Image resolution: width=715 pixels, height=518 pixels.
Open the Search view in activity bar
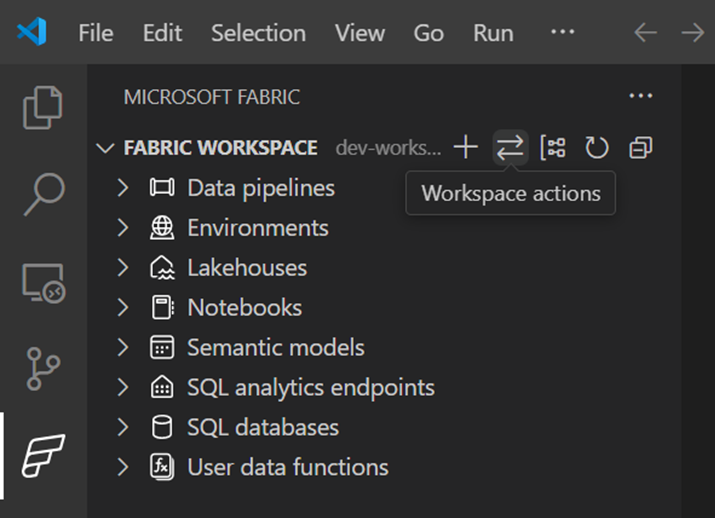click(x=44, y=194)
